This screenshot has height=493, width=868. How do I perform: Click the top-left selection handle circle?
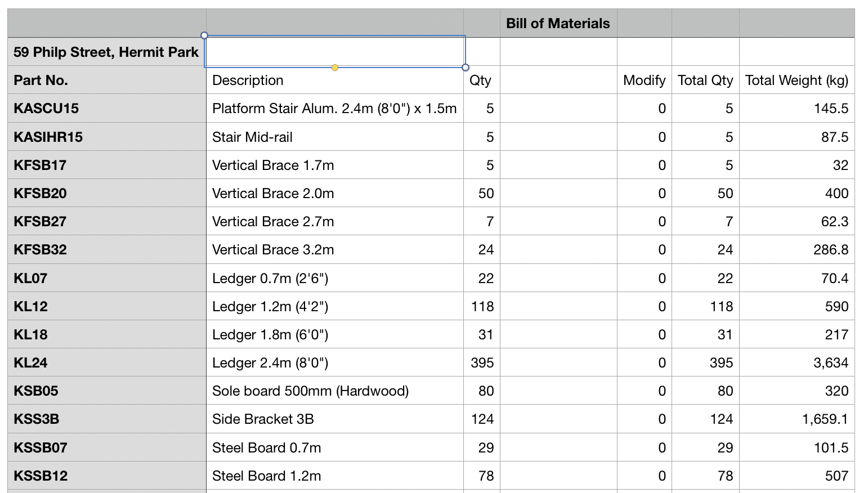(204, 35)
